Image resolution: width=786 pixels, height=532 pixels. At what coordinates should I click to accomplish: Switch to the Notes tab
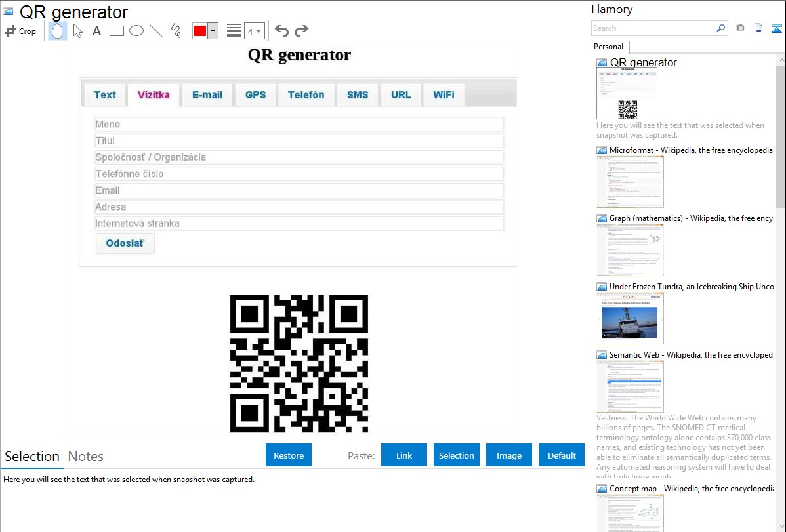point(86,457)
